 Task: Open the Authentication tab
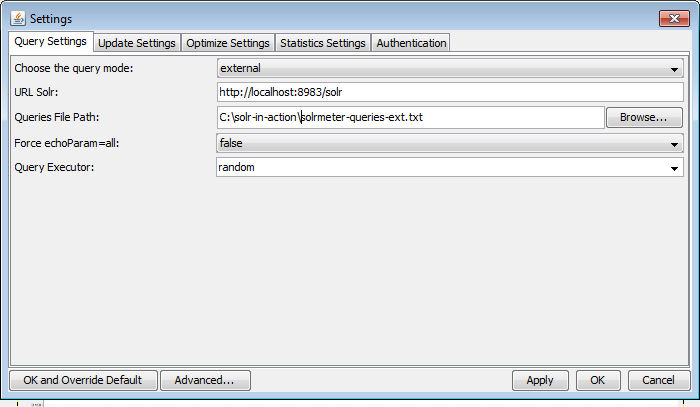click(411, 43)
